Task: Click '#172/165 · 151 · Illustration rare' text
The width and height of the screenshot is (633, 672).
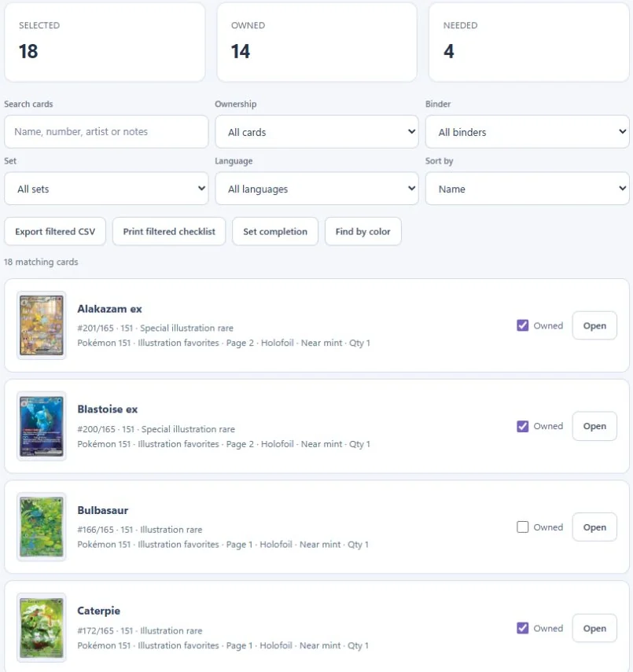Action: point(139,631)
